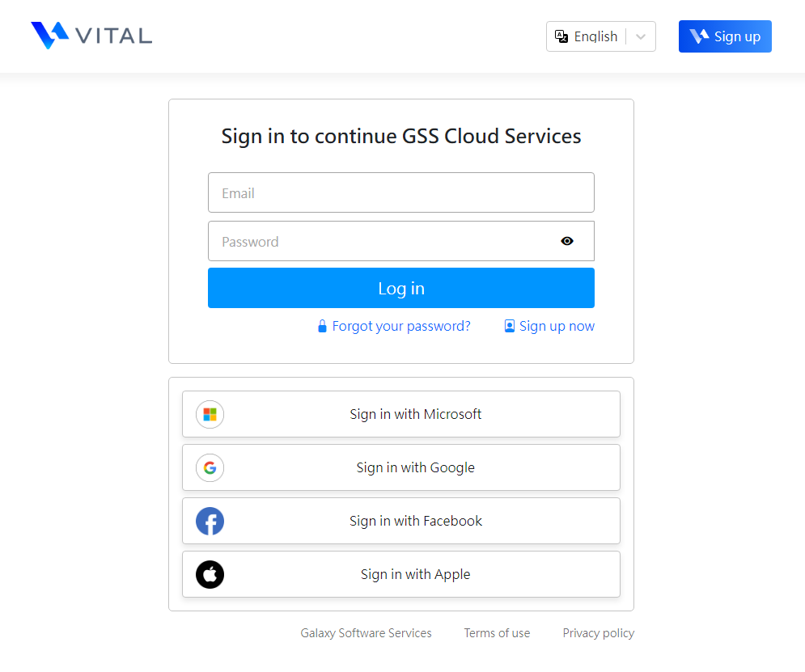Click the VITAL logo in header
Screen dimensions: 805x672
click(x=91, y=36)
